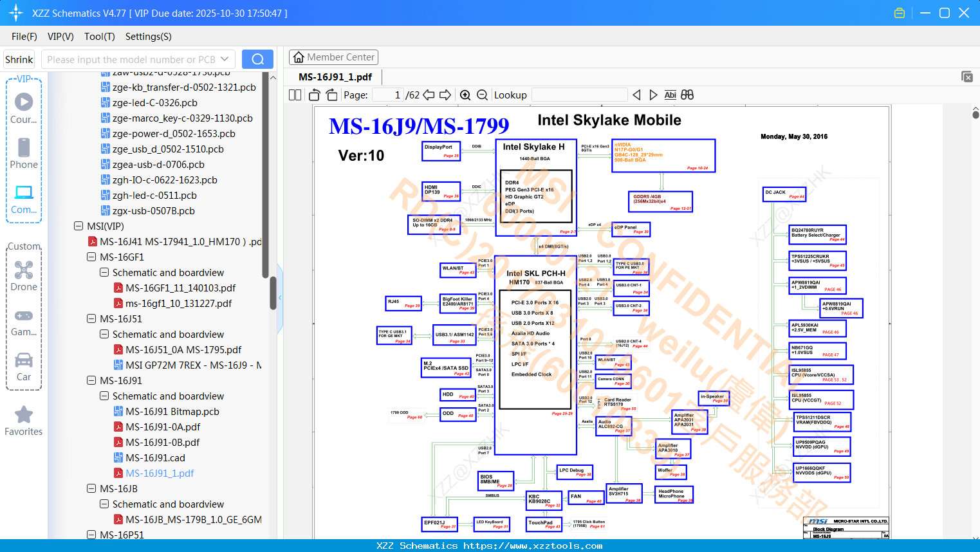This screenshot has height=552, width=980.
Task: Open the Tool(T) menu
Action: point(100,37)
